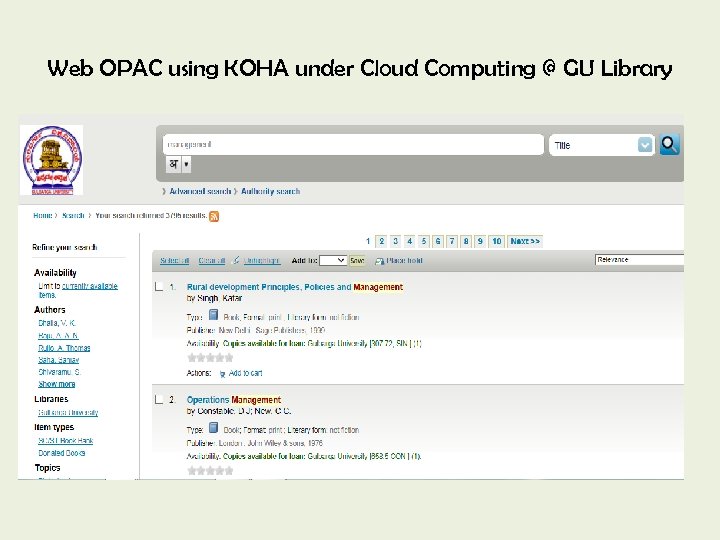This screenshot has width=720, height=540.
Task: Click Home breadcrumb link
Action: point(43,215)
